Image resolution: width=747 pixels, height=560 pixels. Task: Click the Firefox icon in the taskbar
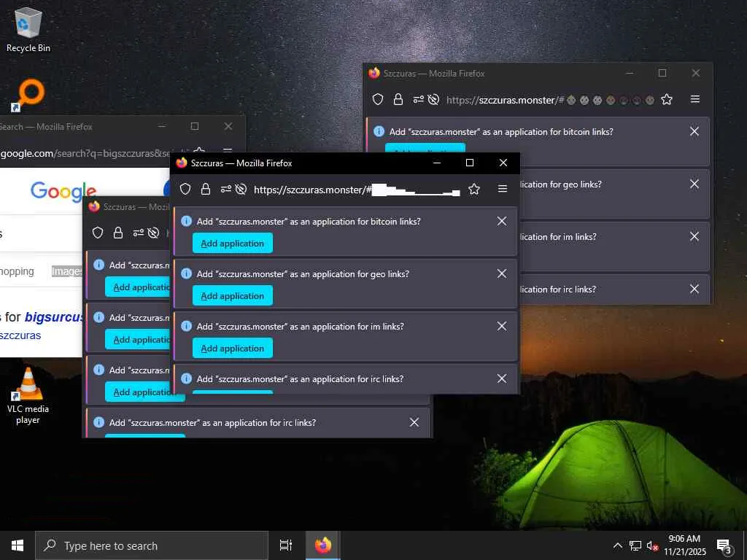[323, 545]
